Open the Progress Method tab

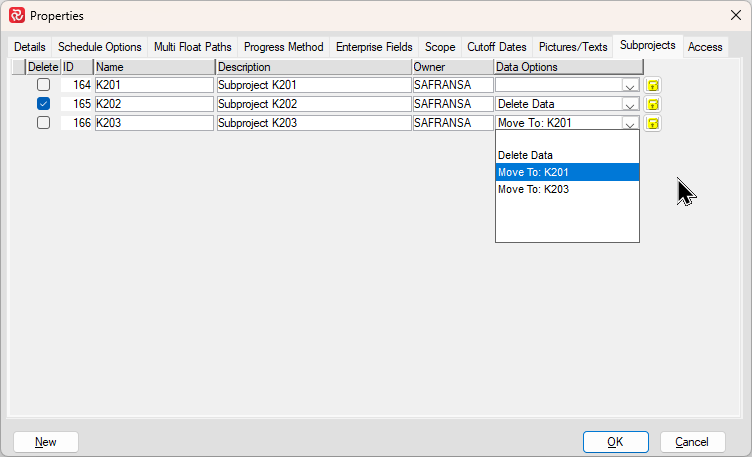(283, 47)
